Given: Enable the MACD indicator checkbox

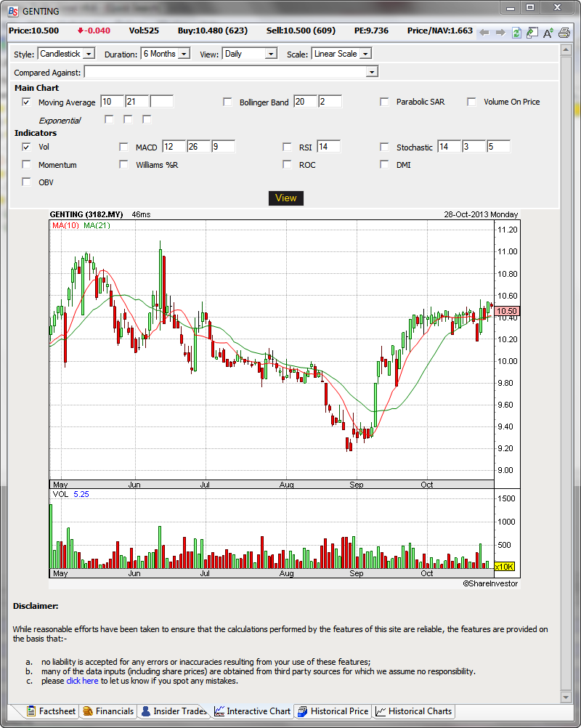Looking at the screenshot, I should click(123, 147).
